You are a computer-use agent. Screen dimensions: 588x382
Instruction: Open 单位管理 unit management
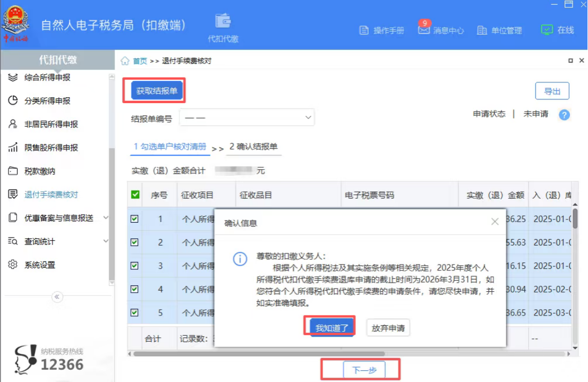tap(500, 30)
